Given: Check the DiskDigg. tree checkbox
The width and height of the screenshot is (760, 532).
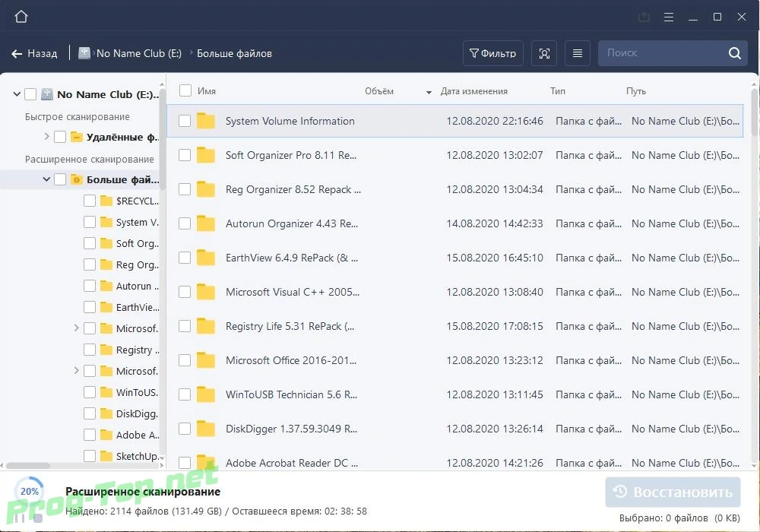Looking at the screenshot, I should point(90,413).
